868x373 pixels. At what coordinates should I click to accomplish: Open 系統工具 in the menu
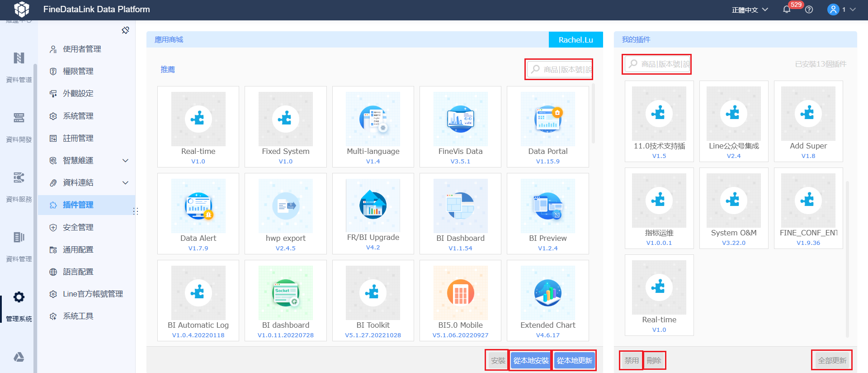pyautogui.click(x=86, y=316)
